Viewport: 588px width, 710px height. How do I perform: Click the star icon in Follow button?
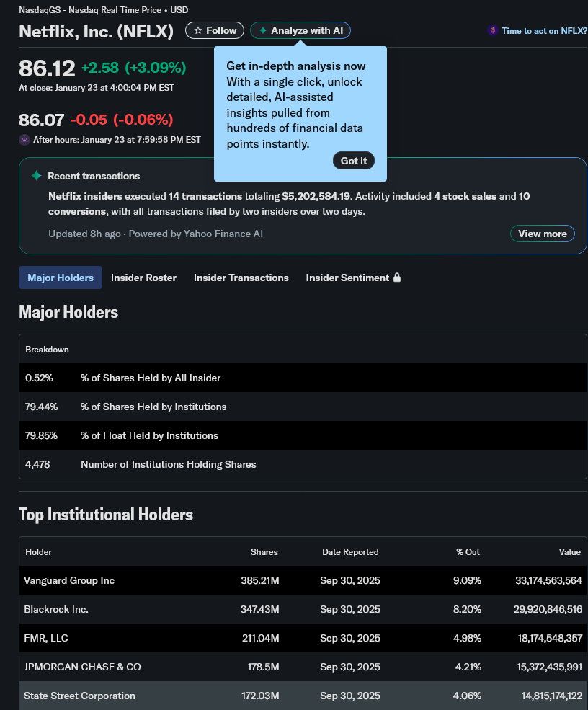click(x=198, y=30)
